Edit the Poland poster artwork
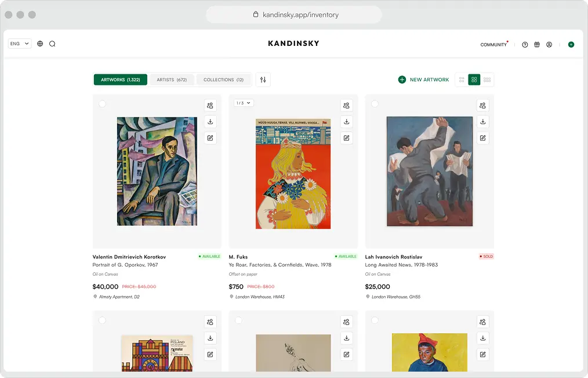588x378 pixels. [210, 354]
